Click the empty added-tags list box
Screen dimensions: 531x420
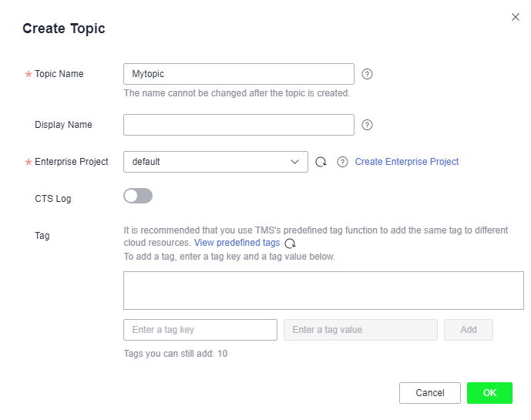(x=324, y=291)
